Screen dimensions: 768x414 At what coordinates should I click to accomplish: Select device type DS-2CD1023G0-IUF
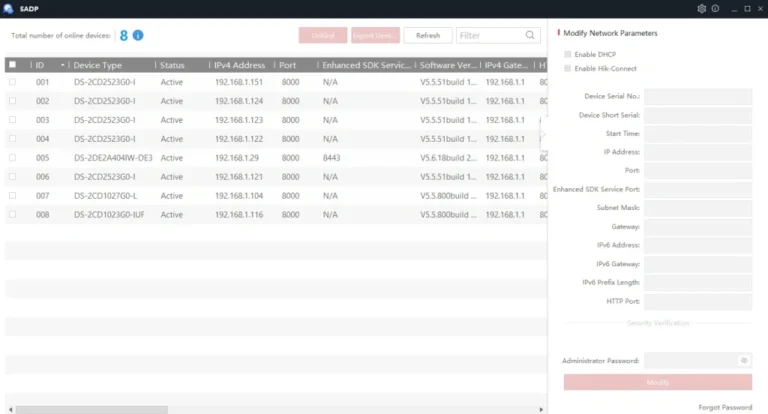[109, 215]
